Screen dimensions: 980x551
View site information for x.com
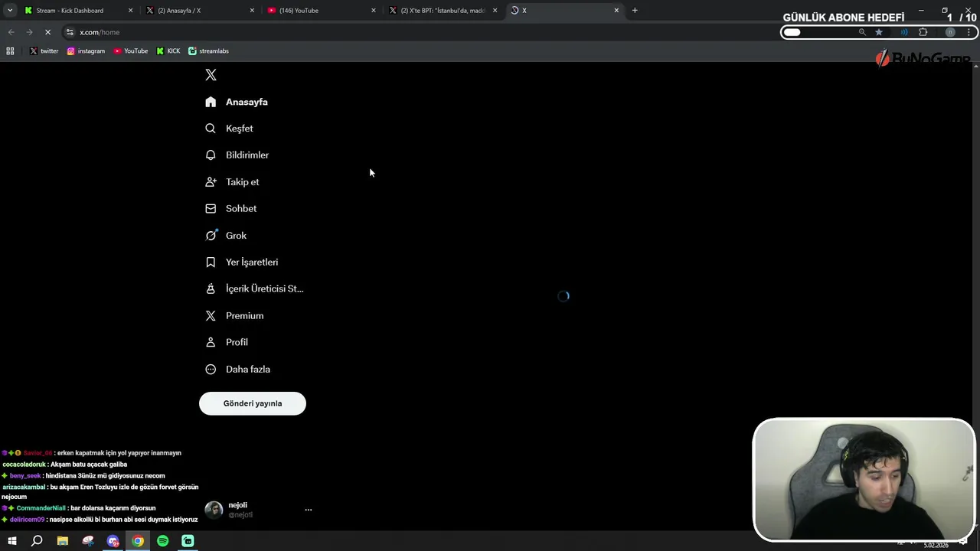[70, 32]
